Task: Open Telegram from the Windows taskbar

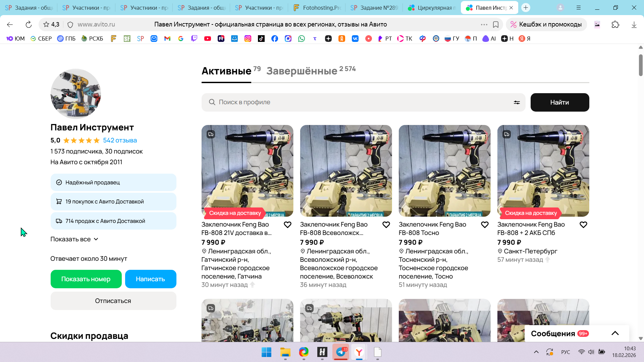Action: (x=341, y=352)
